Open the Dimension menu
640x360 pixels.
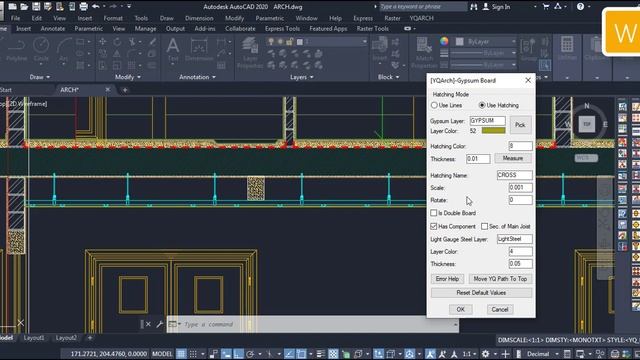coord(199,18)
